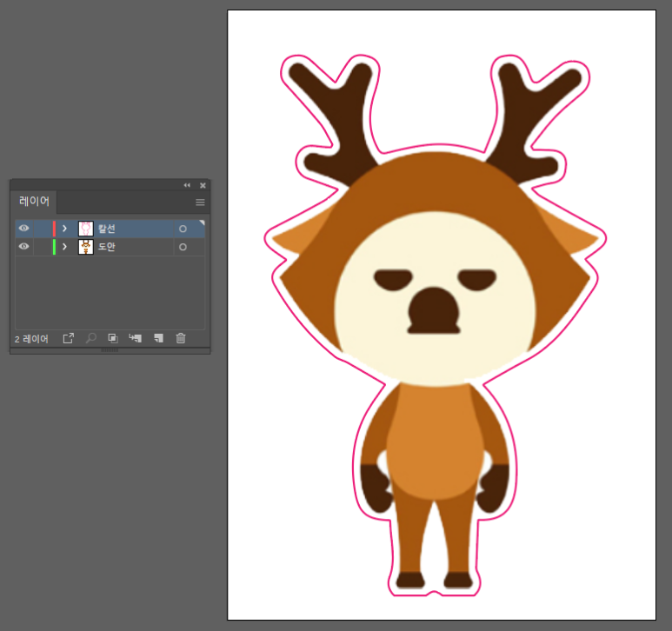The width and height of the screenshot is (672, 631).
Task: Delete selection with trash icon
Action: point(181,338)
